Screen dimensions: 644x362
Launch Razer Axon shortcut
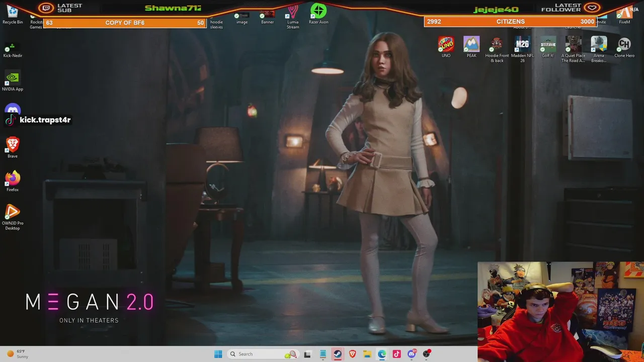point(318,14)
